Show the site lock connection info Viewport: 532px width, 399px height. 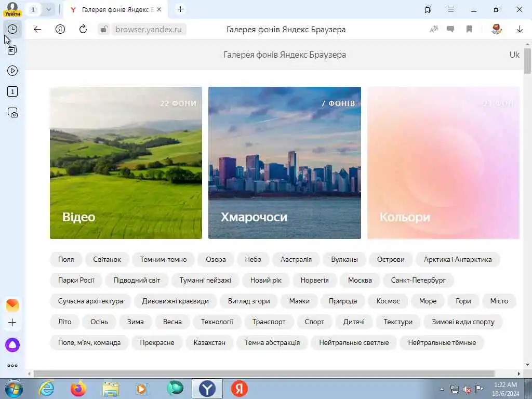pos(103,30)
